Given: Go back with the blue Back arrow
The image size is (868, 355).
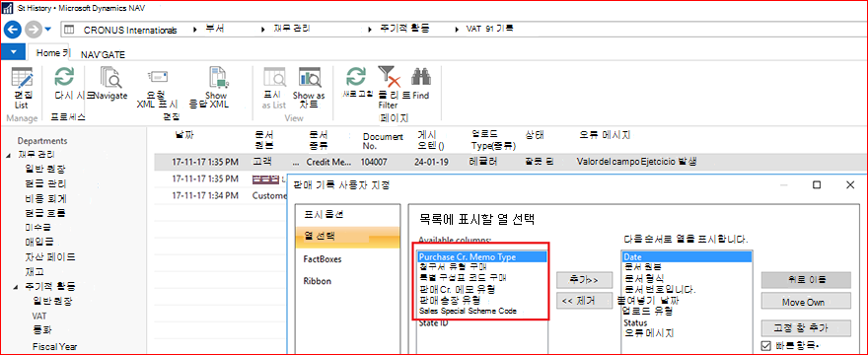Looking at the screenshot, I should coord(12,29).
